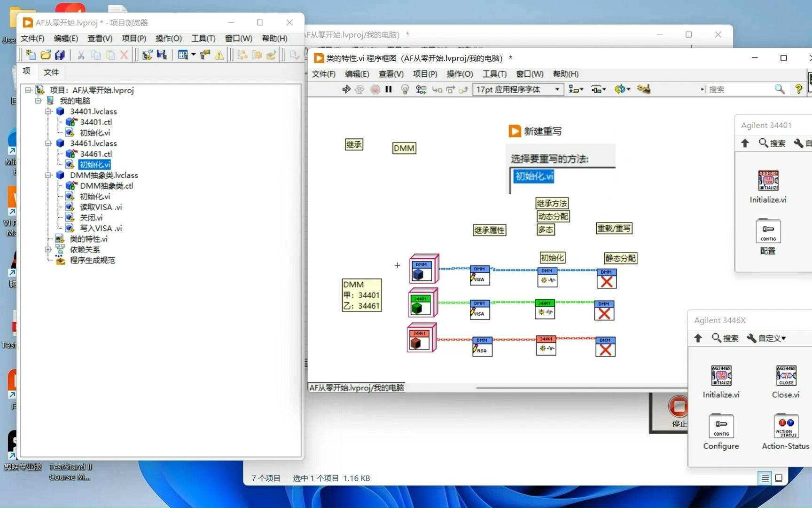The width and height of the screenshot is (812, 508).
Task: Open 操作(O) menu in block diagram window
Action: click(460, 74)
